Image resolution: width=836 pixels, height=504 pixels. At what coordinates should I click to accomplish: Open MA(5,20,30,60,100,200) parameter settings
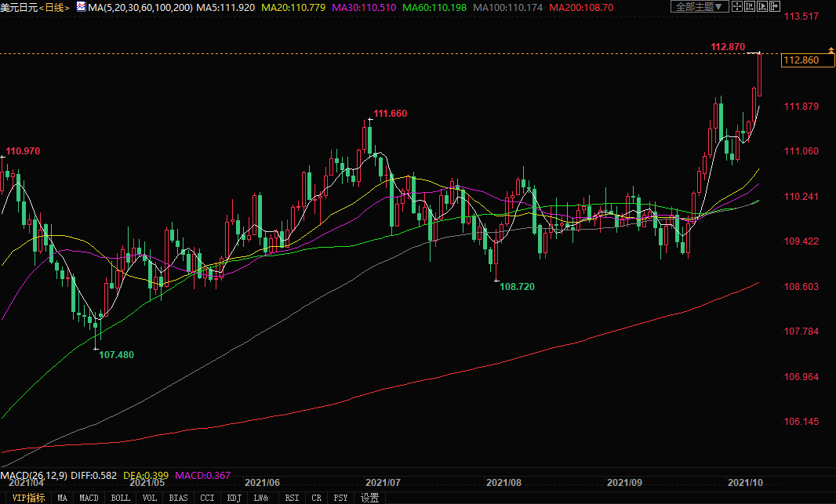pyautogui.click(x=140, y=7)
